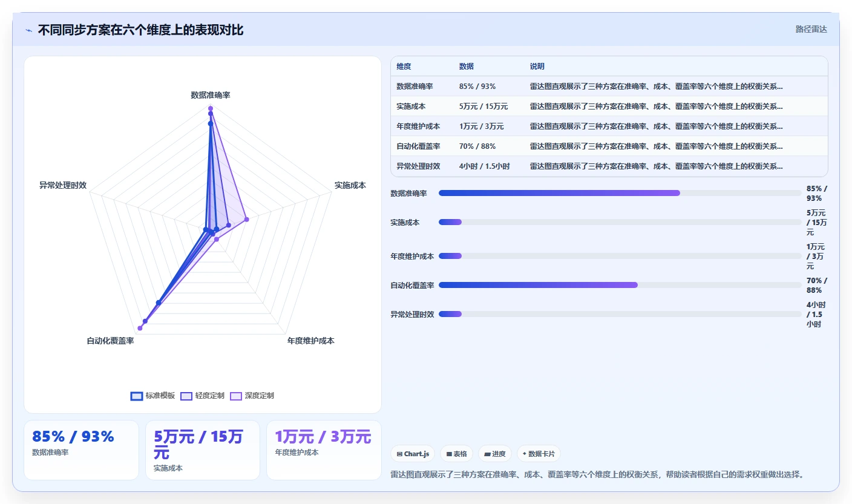
Task: Click the 表格 tag chip
Action: 456,454
